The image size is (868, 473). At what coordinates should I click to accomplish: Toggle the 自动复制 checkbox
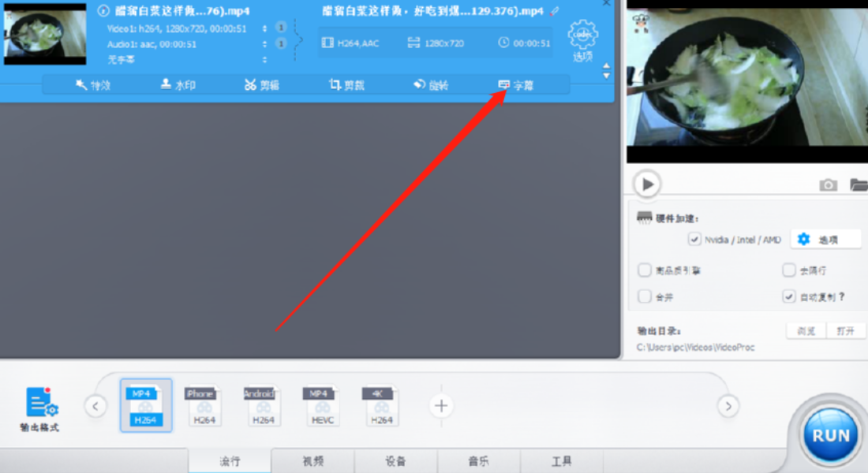coord(789,296)
